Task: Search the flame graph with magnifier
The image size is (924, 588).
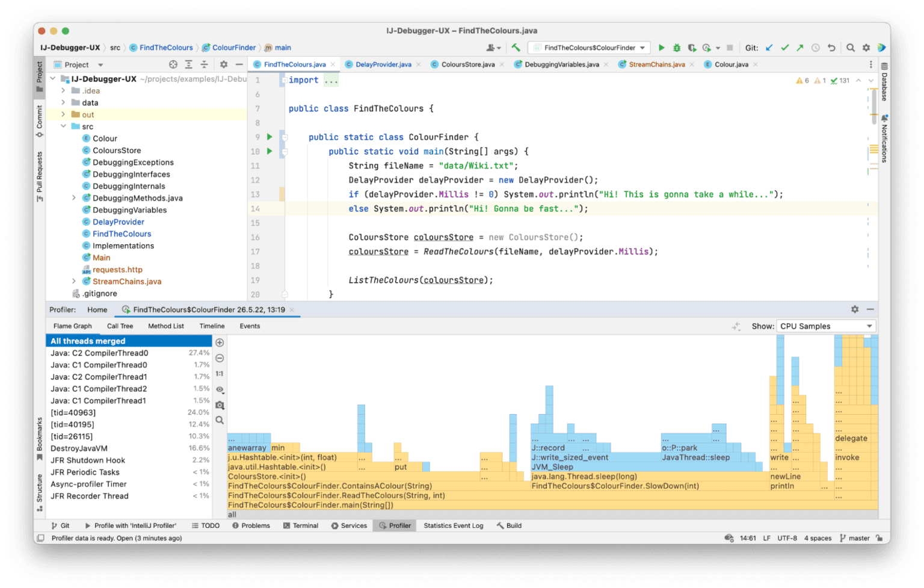Action: click(220, 420)
